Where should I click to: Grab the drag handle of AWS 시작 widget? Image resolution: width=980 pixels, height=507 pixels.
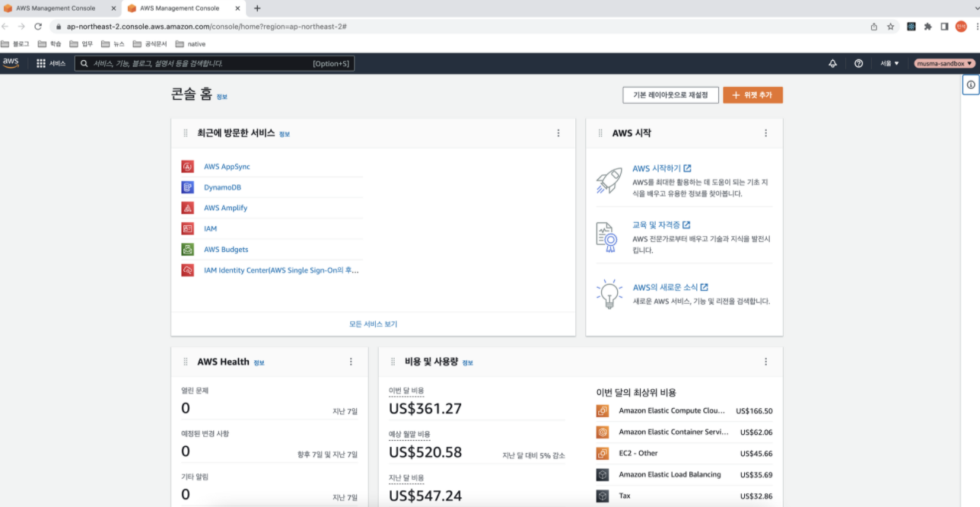point(600,133)
